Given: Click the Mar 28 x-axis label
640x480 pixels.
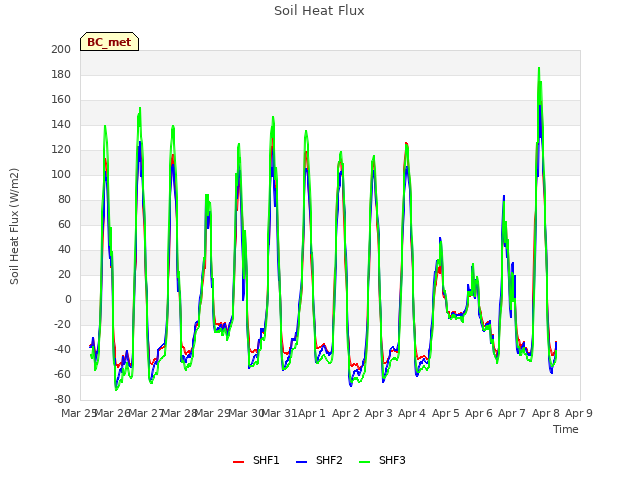Looking at the screenshot, I should coord(180,413).
